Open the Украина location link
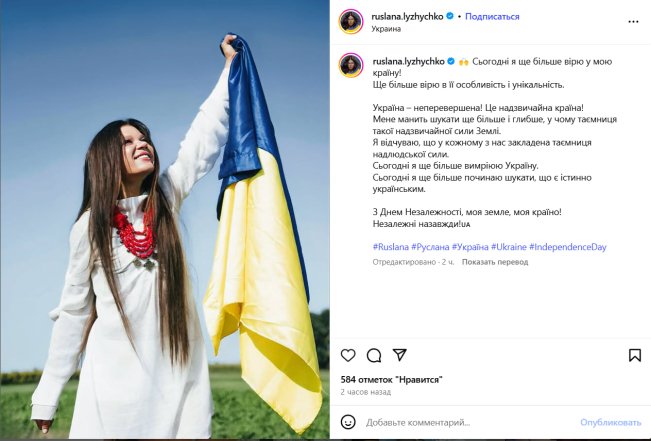Viewport: 651px width, 441px height. [x=386, y=29]
